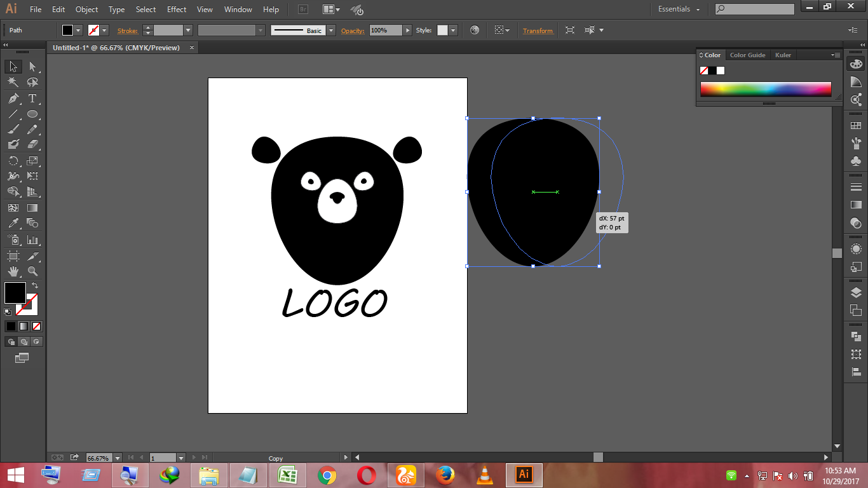Open the File menu
Screen dimensions: 868x488
click(x=36, y=10)
